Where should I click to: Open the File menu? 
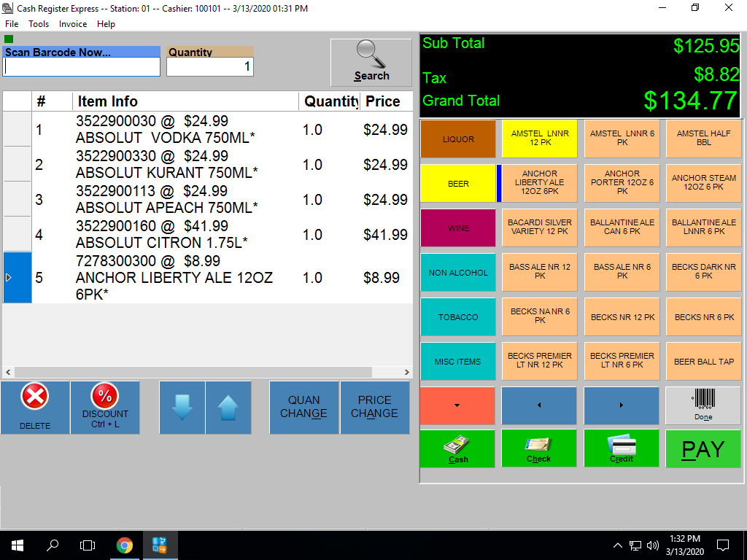(12, 24)
